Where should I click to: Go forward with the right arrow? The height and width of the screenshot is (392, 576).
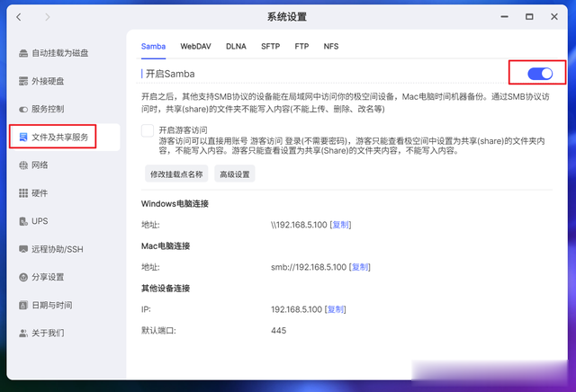coord(47,17)
